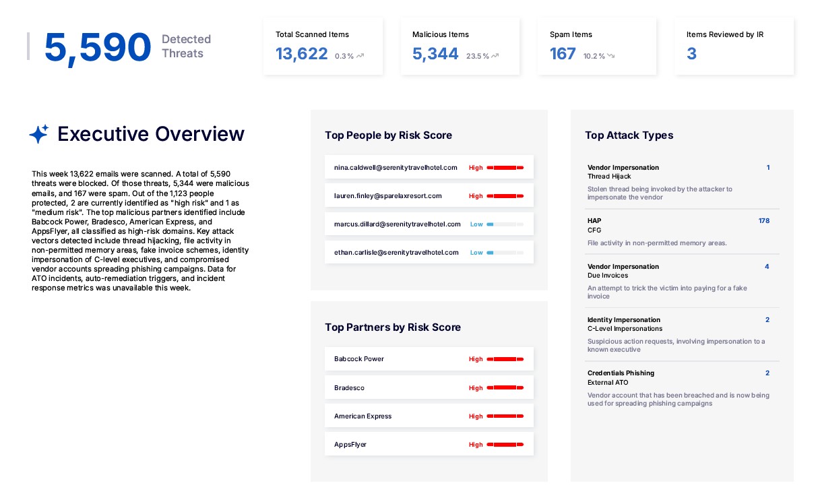Viewport: 816px width, 504px height.
Task: Click nina.caldwell's red high risk bar
Action: click(x=505, y=167)
